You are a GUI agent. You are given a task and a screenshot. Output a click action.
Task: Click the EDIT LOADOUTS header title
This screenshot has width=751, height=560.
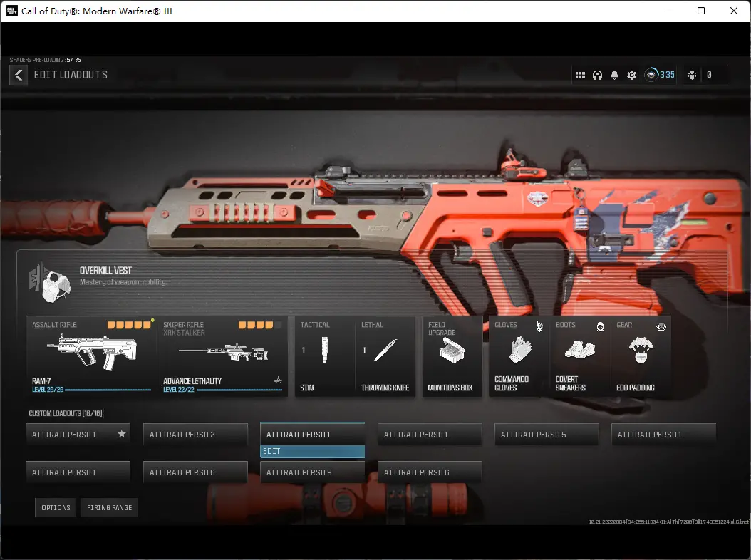coord(71,75)
